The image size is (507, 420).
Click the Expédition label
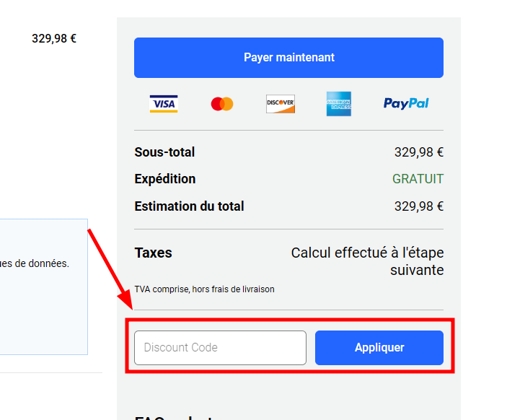point(164,179)
